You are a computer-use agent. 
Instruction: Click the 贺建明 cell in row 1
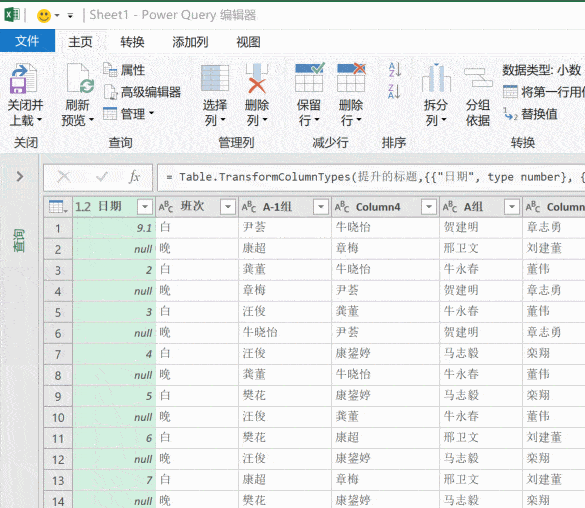click(x=481, y=228)
